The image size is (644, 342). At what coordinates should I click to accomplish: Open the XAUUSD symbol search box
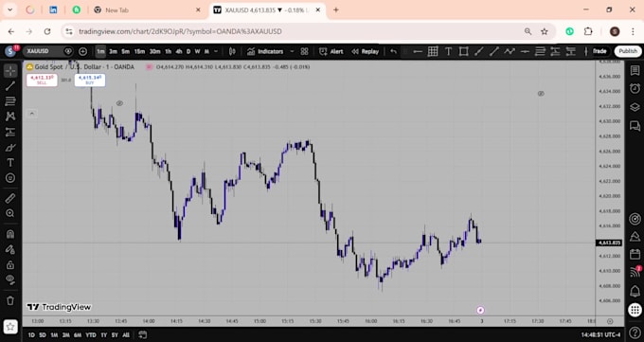click(x=43, y=51)
